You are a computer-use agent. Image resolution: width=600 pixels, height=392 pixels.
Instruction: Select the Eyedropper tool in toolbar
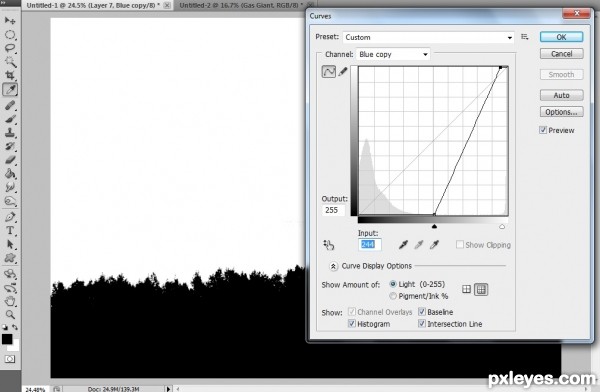pyautogui.click(x=10, y=90)
